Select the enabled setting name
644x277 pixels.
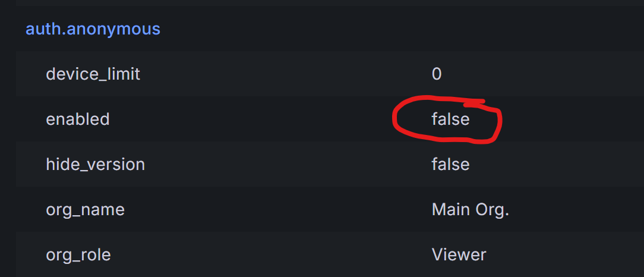[78, 119]
